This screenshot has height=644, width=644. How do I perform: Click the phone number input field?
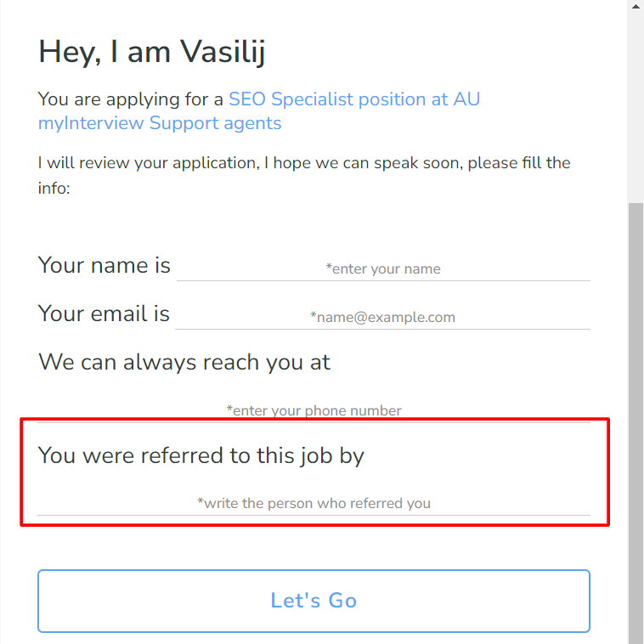tap(314, 410)
